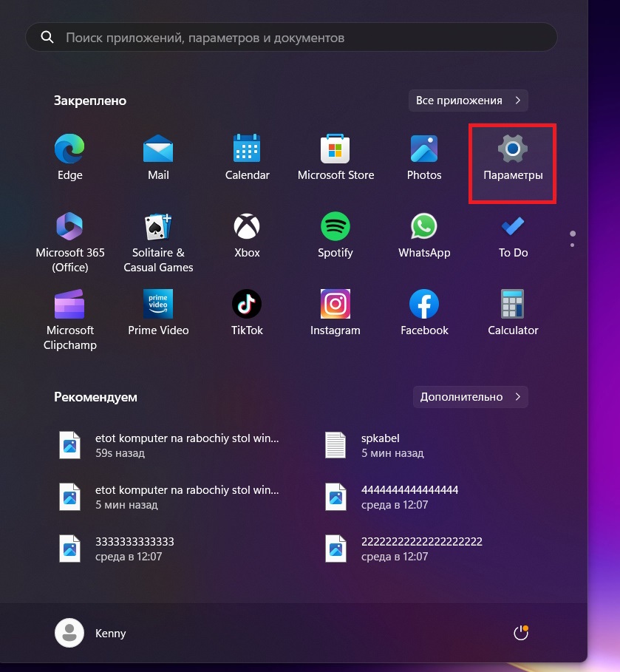Open the Xbox app
Screen dimensions: 620x672
[x=248, y=236]
